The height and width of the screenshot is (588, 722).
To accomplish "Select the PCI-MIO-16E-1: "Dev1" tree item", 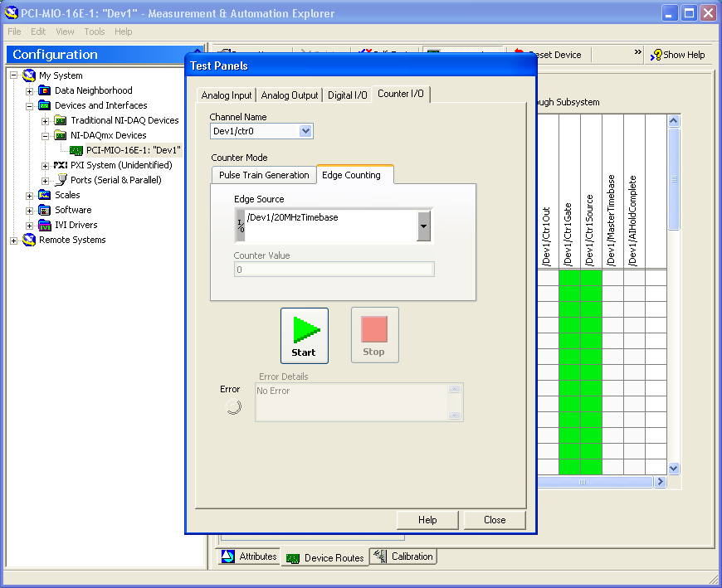I will [134, 150].
